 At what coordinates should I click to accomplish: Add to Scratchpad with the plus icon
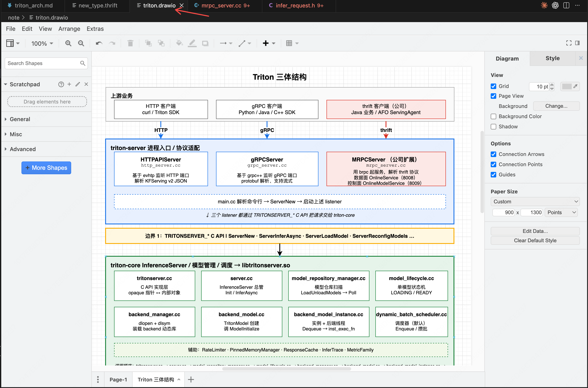pyautogui.click(x=69, y=84)
